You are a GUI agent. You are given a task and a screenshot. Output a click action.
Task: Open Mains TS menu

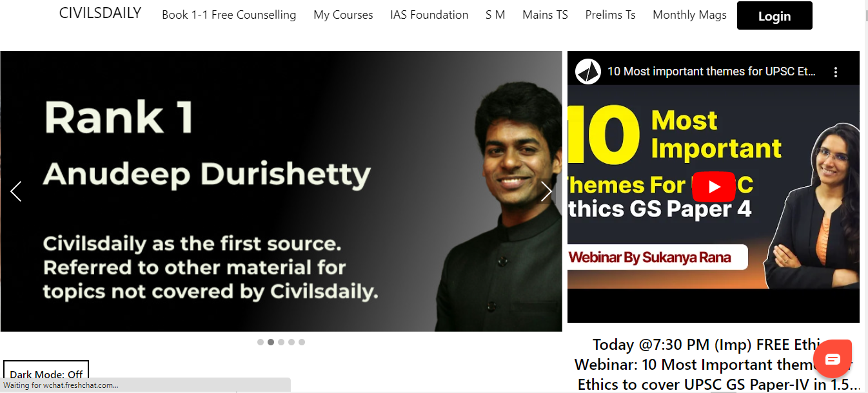coord(545,15)
